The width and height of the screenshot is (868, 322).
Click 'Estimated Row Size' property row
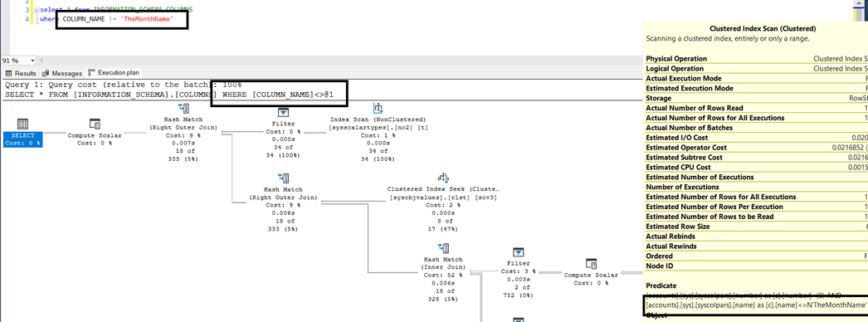click(x=757, y=227)
